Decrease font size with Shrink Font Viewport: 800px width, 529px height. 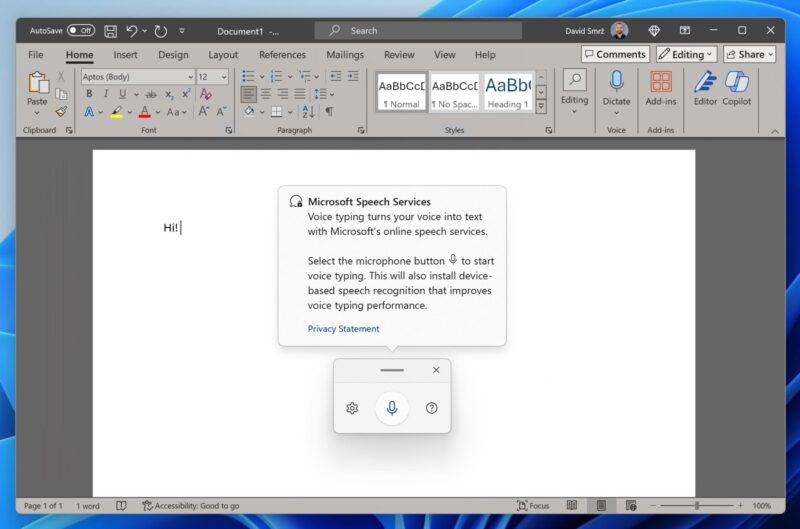221,111
